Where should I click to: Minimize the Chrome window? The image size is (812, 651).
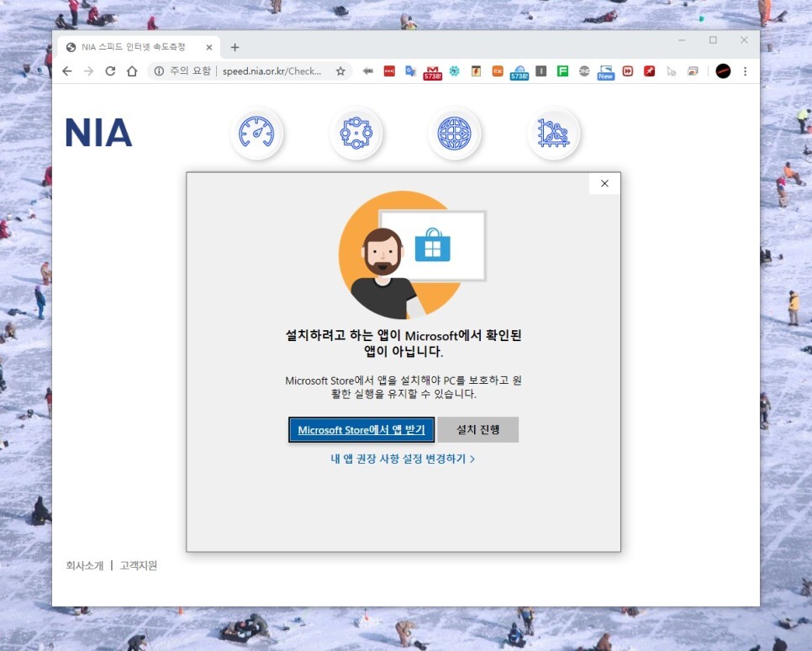click(x=682, y=39)
